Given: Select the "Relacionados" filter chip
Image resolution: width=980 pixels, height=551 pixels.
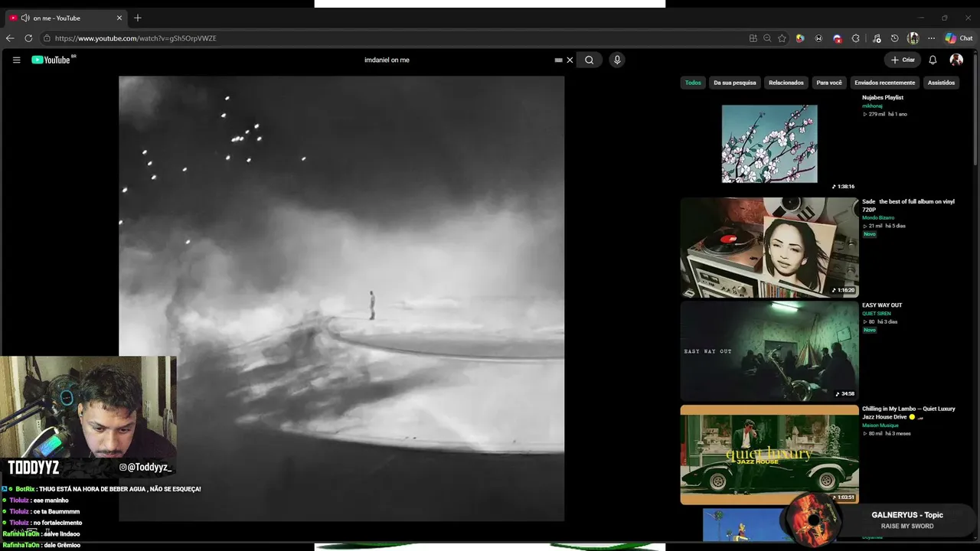Looking at the screenshot, I should [786, 83].
